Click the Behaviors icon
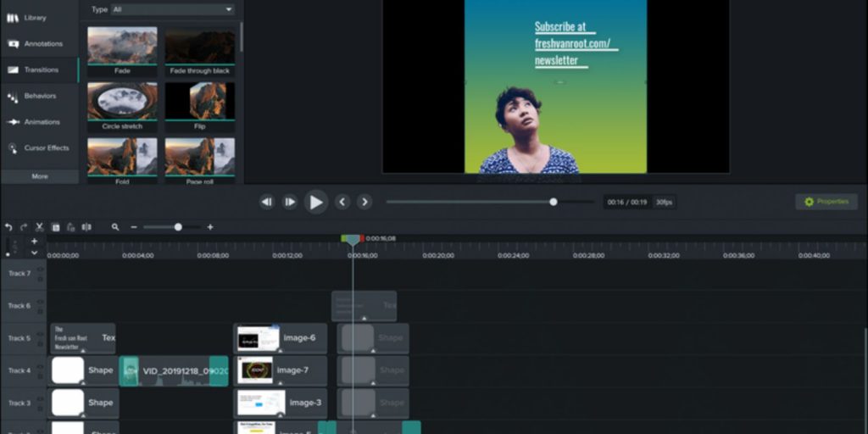The image size is (868, 434). coord(12,97)
